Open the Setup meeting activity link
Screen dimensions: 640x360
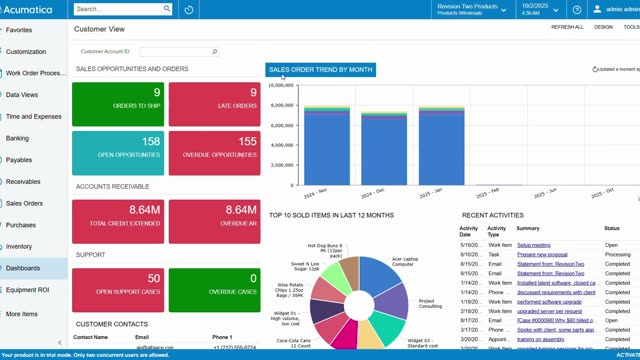coord(533,245)
